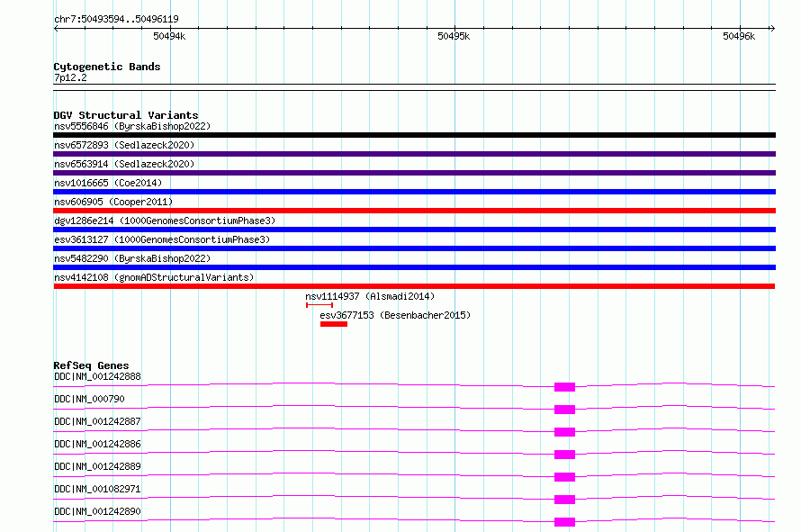Click the nsv4142108 (gnomADStructuralVariants) label
This screenshot has height=532, width=801.
154,277
